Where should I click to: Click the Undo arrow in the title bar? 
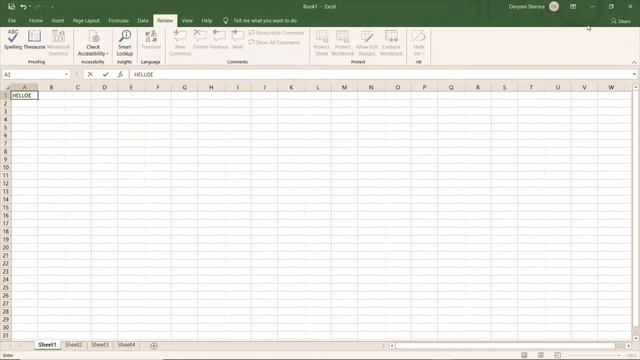[x=23, y=7]
